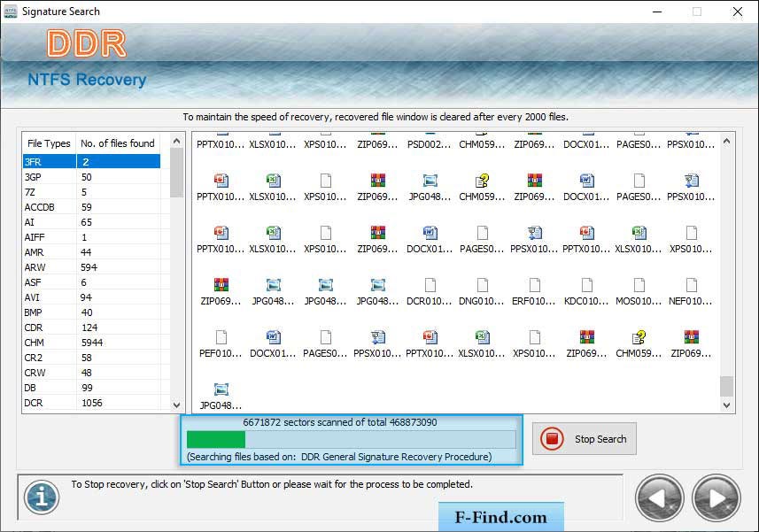Select the DCR row in file types
Screen dimensions: 759x532
[x=91, y=403]
